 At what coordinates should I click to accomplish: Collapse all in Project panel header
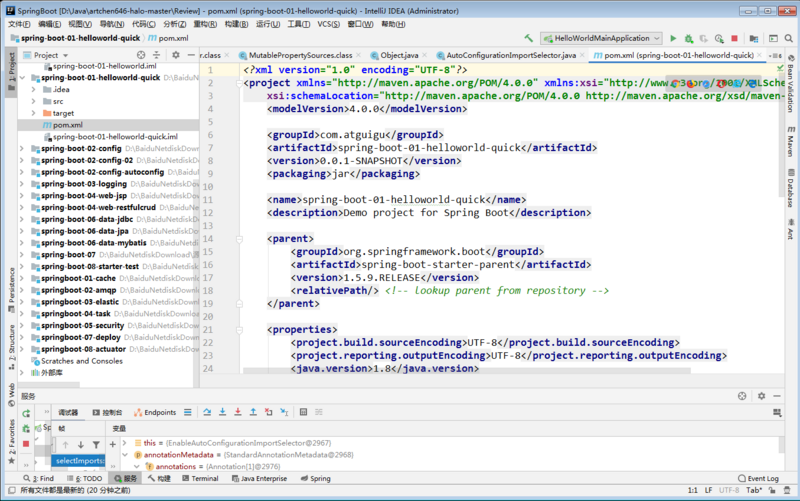pos(157,55)
